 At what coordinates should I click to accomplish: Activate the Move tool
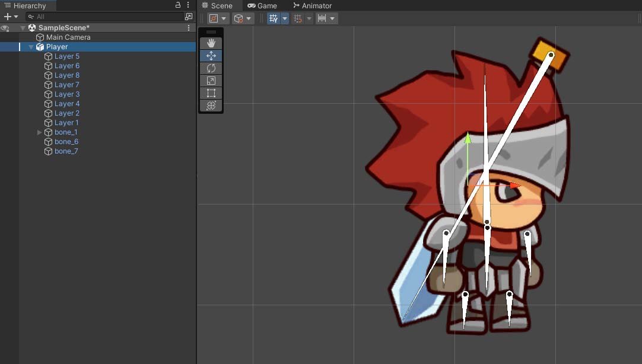tap(211, 56)
